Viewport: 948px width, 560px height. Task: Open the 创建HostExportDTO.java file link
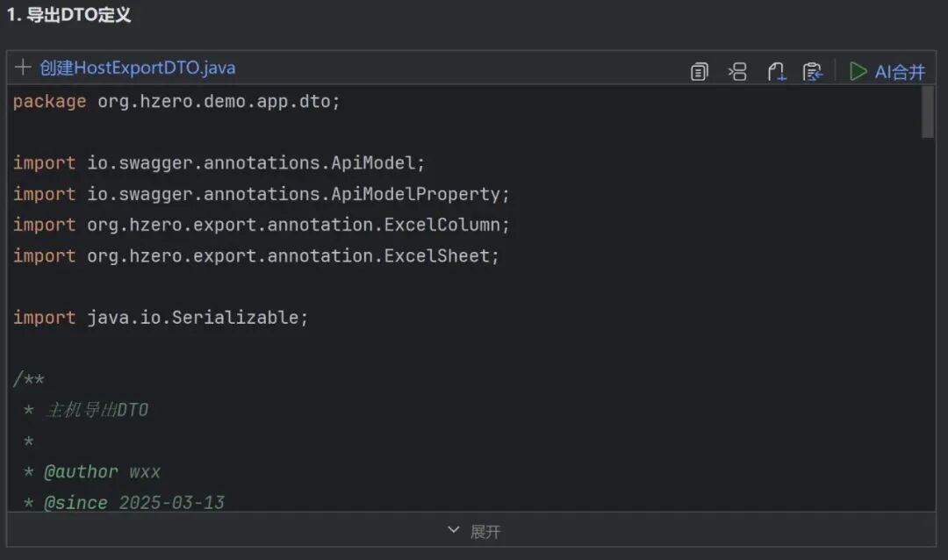[x=137, y=68]
